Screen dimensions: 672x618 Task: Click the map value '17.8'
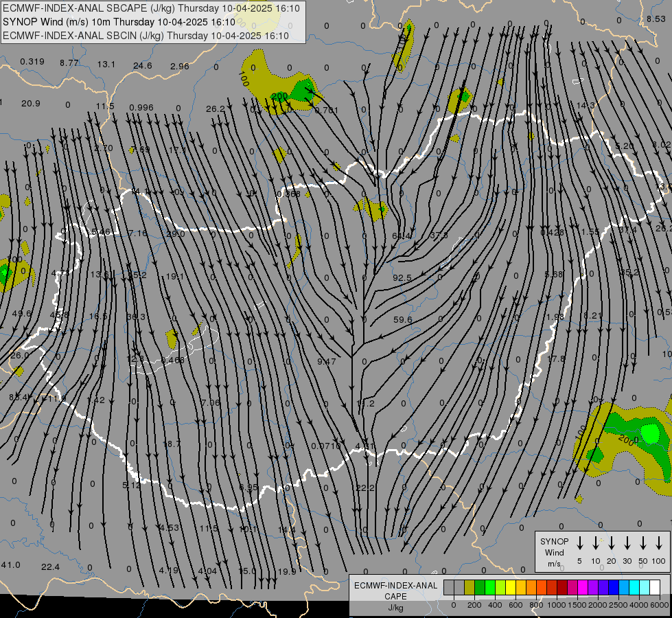tap(556, 358)
